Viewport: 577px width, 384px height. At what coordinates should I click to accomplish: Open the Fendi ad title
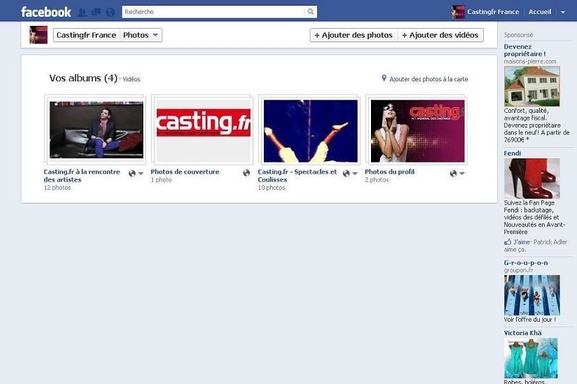coord(512,153)
